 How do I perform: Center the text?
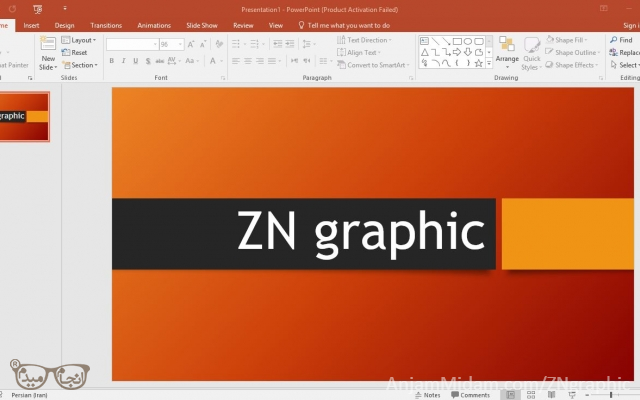point(248,61)
